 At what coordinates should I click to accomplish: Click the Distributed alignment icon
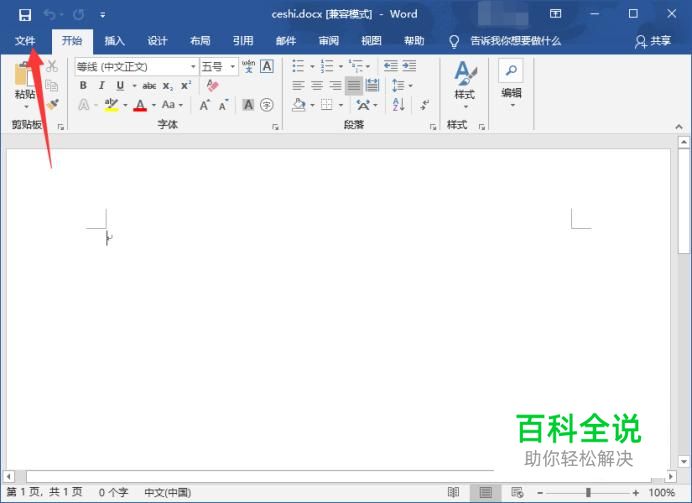372,85
